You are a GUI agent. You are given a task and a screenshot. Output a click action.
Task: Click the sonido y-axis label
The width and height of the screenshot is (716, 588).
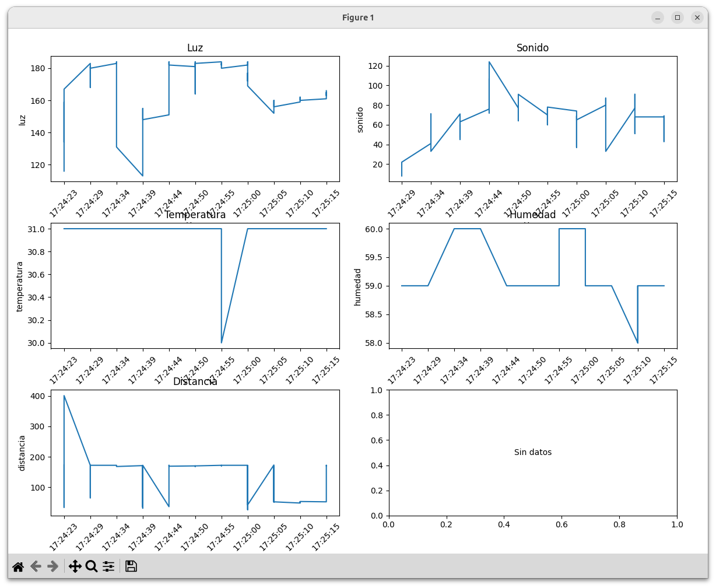coord(360,120)
